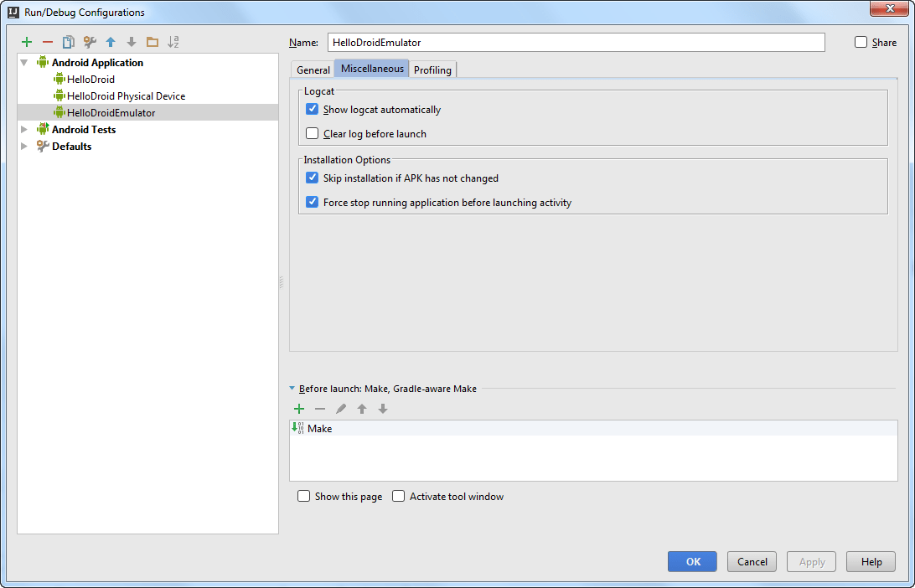915x588 pixels.
Task: Toggle Force stop running application option
Action: (313, 203)
